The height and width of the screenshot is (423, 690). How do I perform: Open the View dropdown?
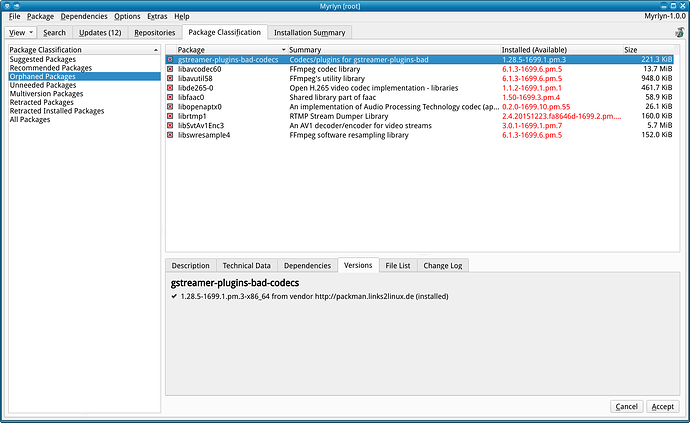[x=20, y=33]
